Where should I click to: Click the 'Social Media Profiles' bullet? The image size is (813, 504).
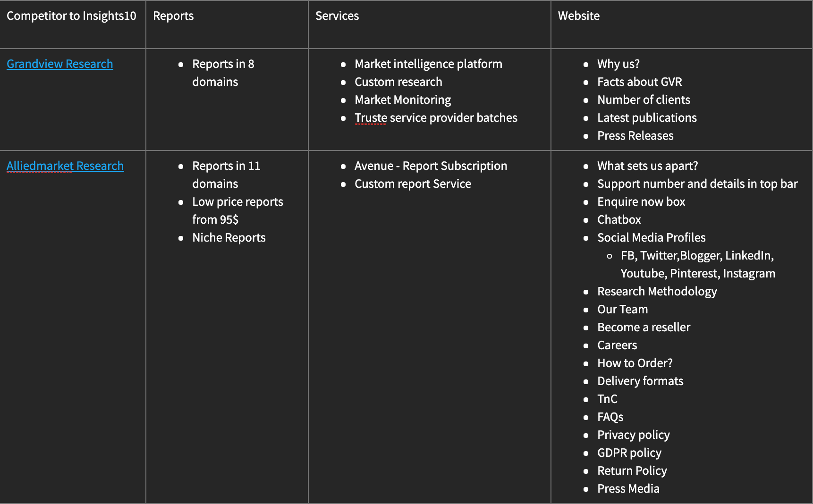click(x=651, y=237)
